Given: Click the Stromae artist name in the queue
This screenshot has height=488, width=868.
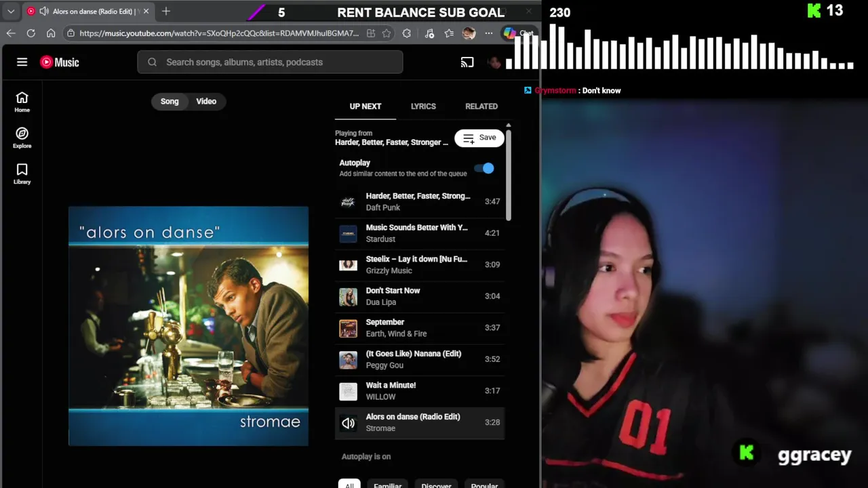Looking at the screenshot, I should pyautogui.click(x=380, y=428).
